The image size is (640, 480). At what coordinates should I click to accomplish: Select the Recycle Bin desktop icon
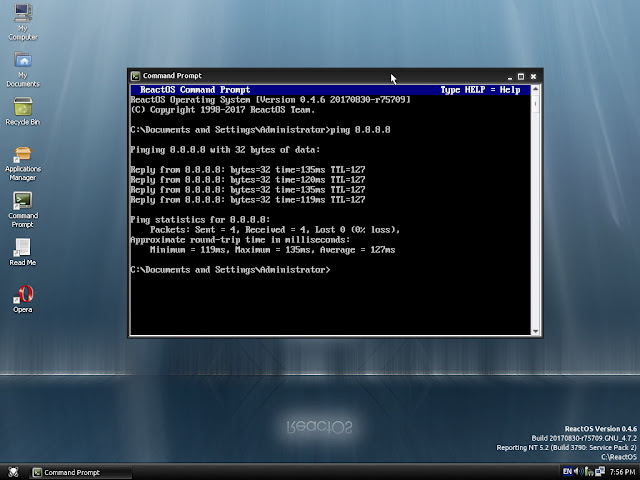pos(23,111)
